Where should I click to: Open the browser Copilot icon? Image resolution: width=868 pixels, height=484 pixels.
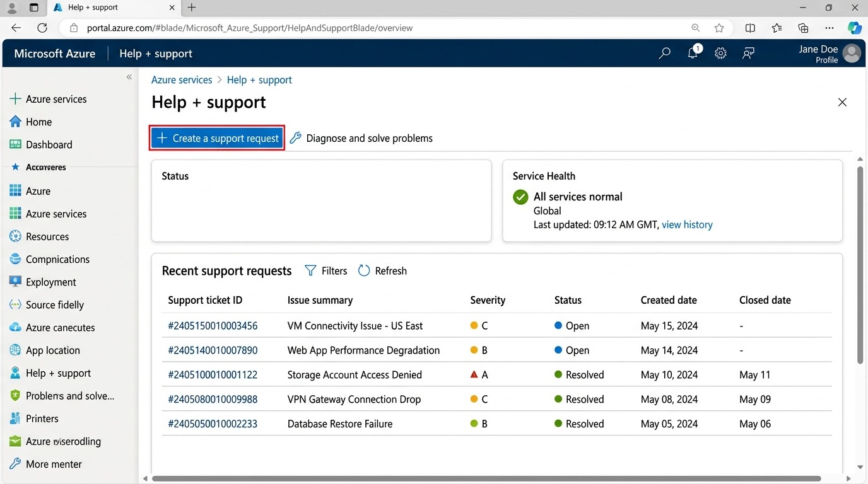pos(854,28)
